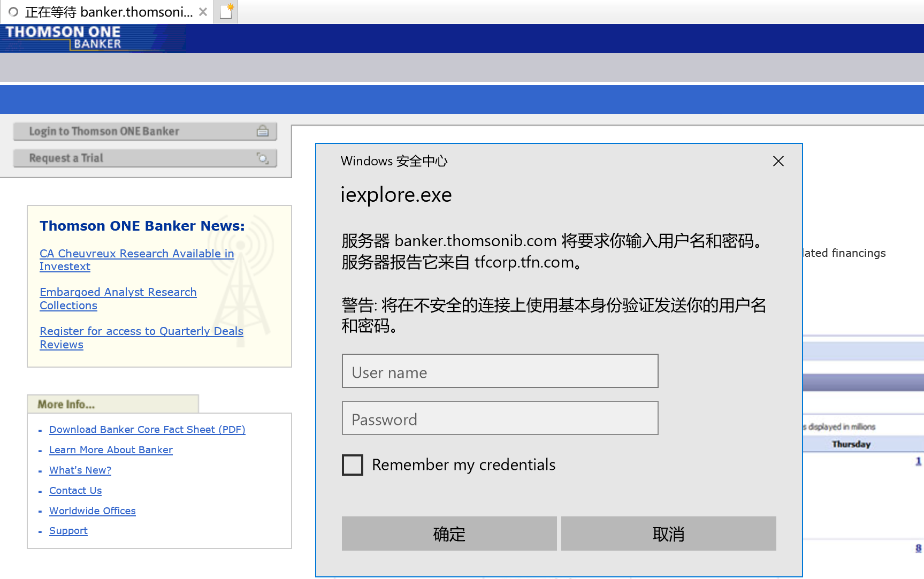Click the Thomson ONE Banker logo

tap(64, 37)
